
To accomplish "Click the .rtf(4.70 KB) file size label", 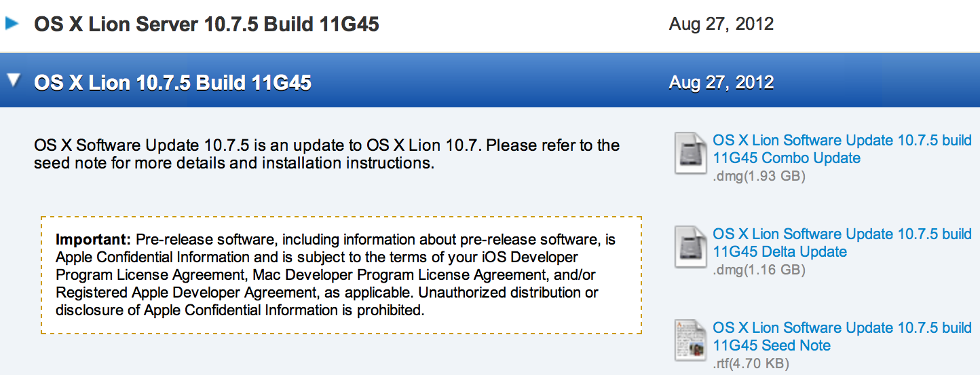I will tap(751, 364).
